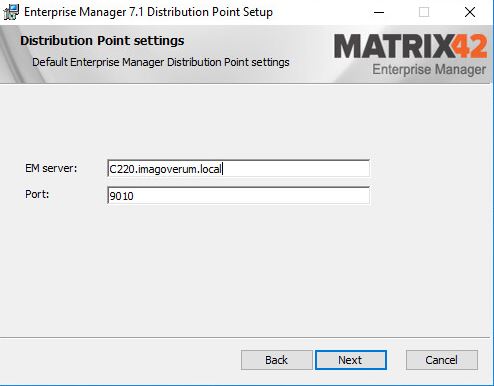
Task: Click the 'Port:' label
Action: click(x=37, y=194)
